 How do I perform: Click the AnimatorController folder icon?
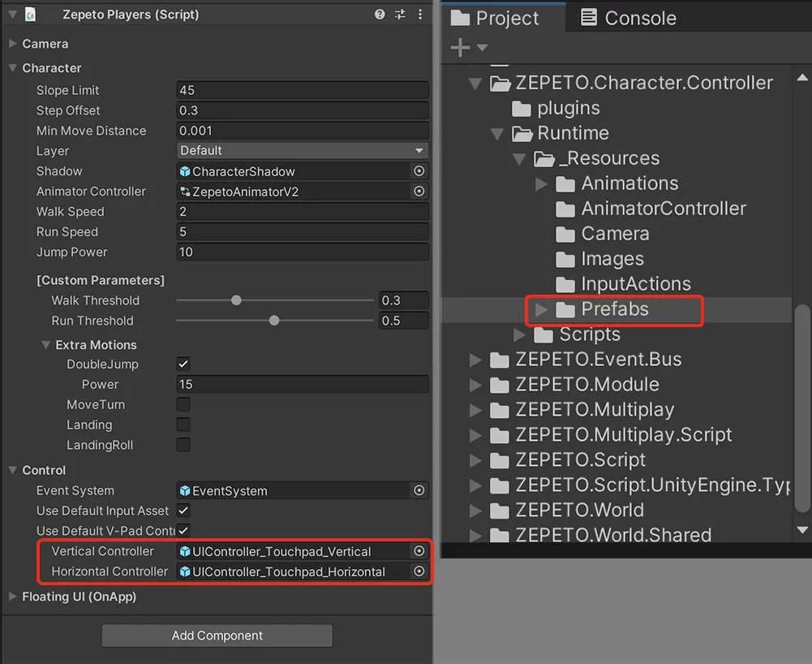pyautogui.click(x=565, y=209)
